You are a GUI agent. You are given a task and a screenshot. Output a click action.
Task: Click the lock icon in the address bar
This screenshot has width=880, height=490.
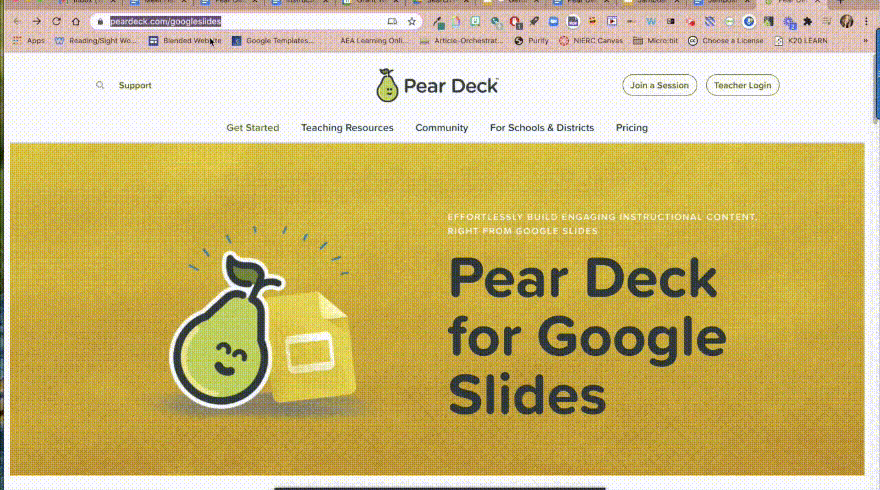[100, 21]
